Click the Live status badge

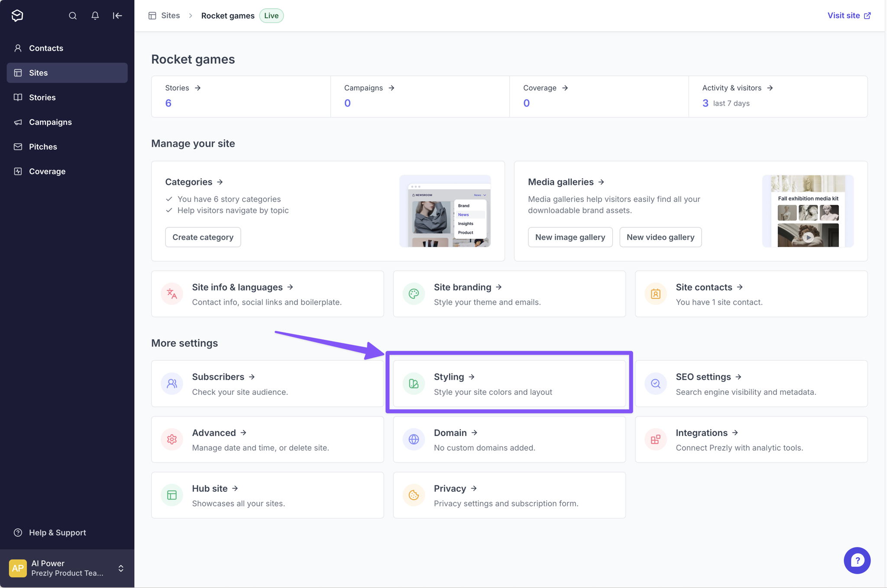[x=272, y=16]
